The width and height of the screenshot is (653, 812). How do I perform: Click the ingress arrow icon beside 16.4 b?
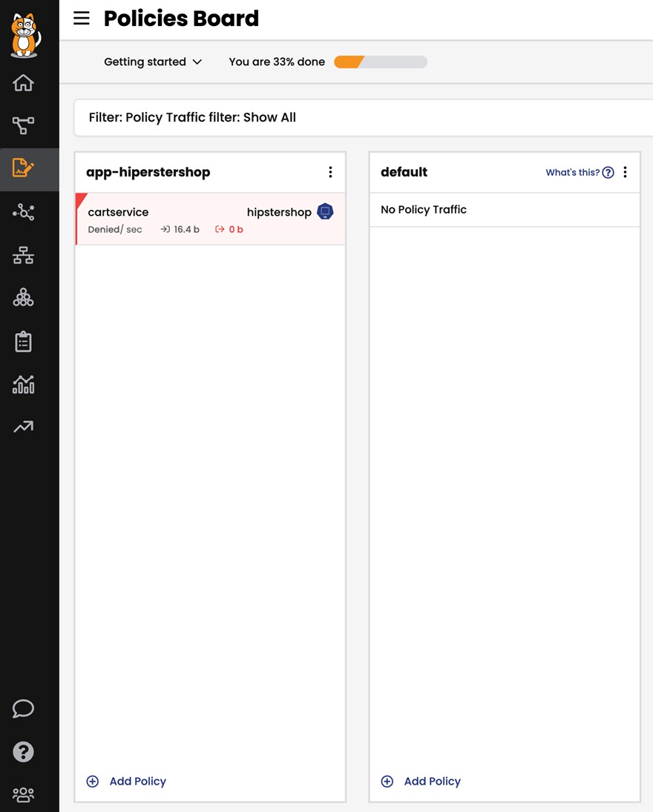[165, 229]
